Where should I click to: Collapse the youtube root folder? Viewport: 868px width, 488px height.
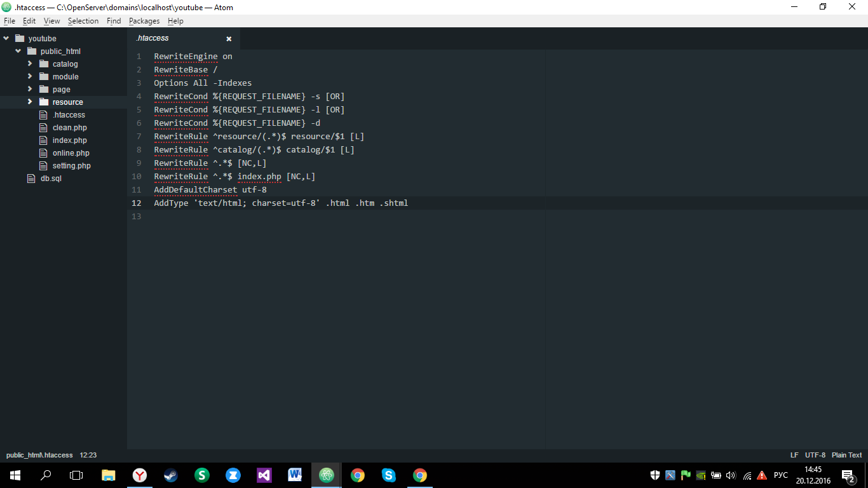click(x=6, y=38)
